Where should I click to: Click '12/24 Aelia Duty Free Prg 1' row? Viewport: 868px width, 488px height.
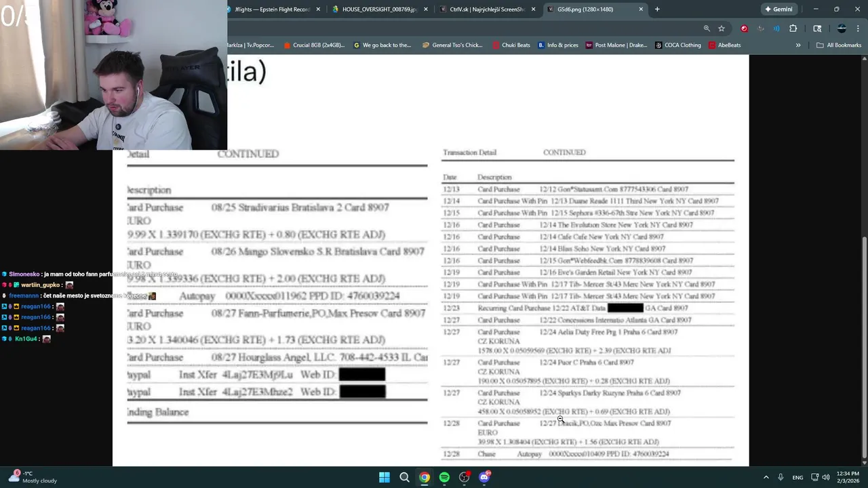[587, 332]
